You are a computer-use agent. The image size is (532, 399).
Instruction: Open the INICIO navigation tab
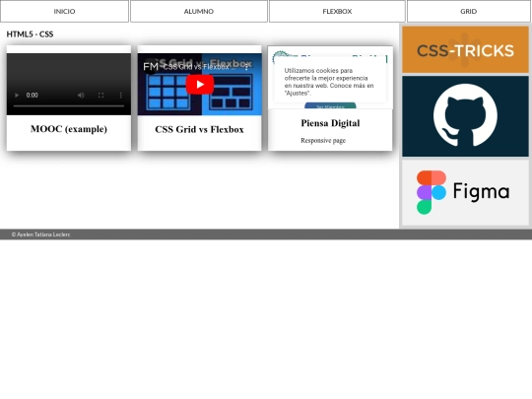tap(64, 11)
